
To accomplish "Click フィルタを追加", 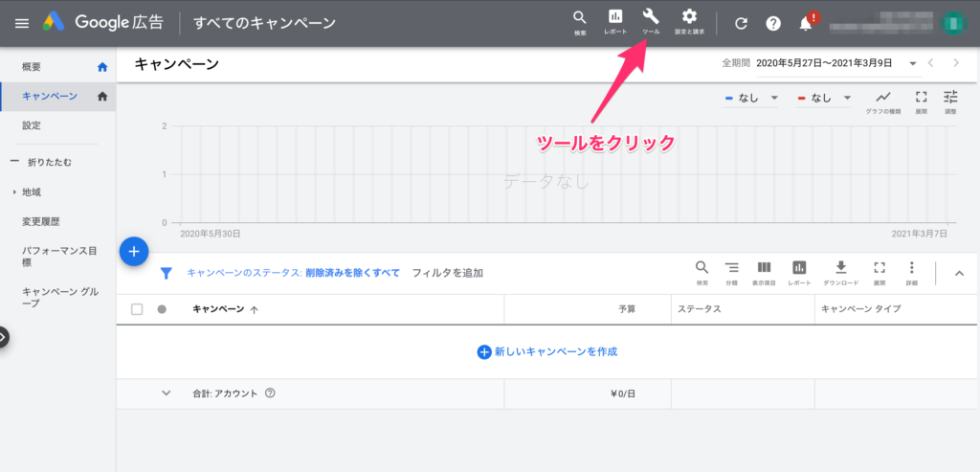I will [448, 273].
